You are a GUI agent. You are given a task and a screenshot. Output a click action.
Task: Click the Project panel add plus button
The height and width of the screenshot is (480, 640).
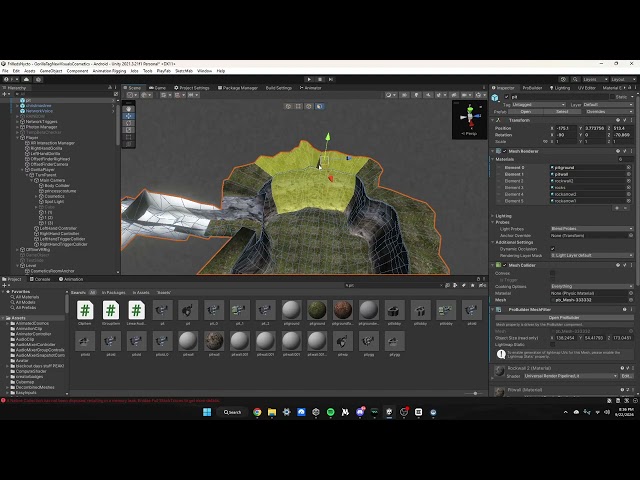click(5, 285)
